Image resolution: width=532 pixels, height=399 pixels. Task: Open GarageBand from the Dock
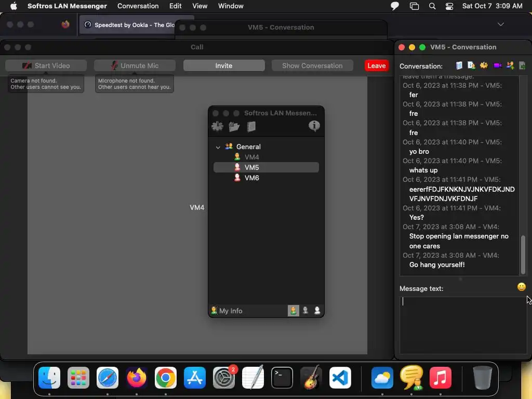(x=311, y=378)
